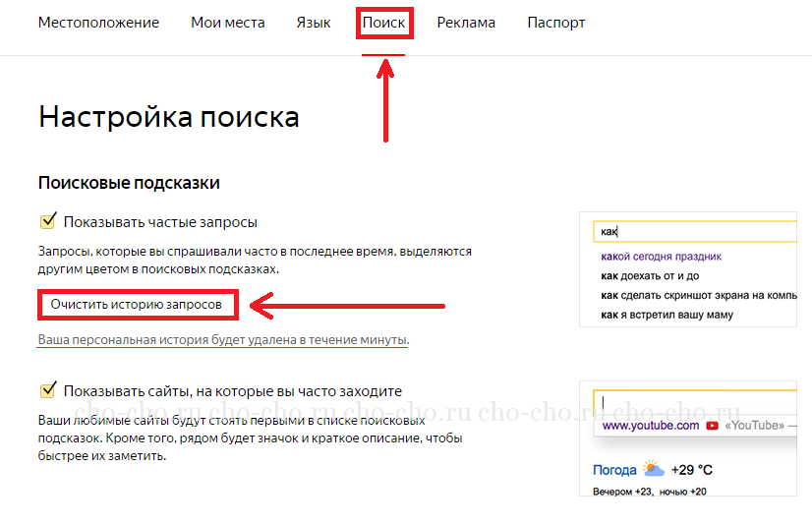
Task: Go to the Поиск tab
Action: 383,23
